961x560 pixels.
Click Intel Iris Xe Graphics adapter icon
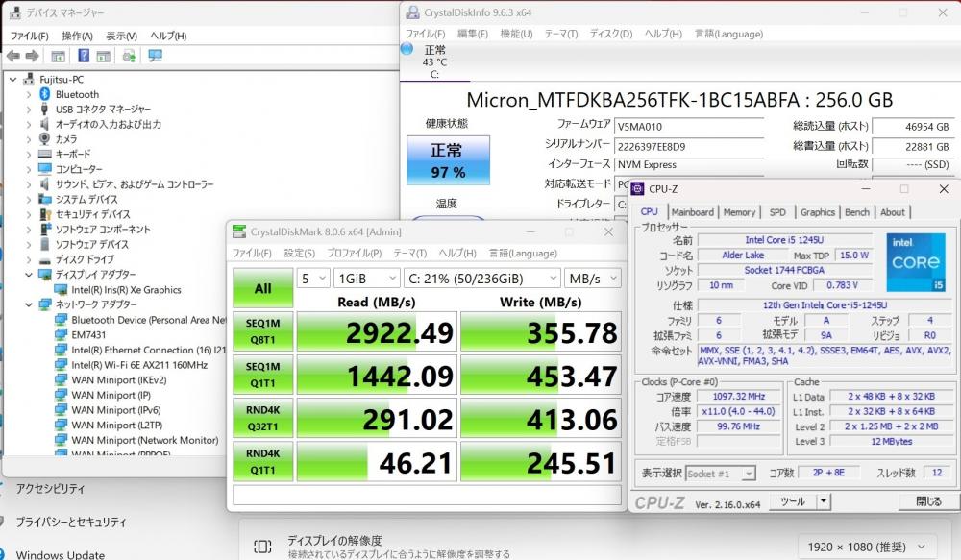coord(61,289)
